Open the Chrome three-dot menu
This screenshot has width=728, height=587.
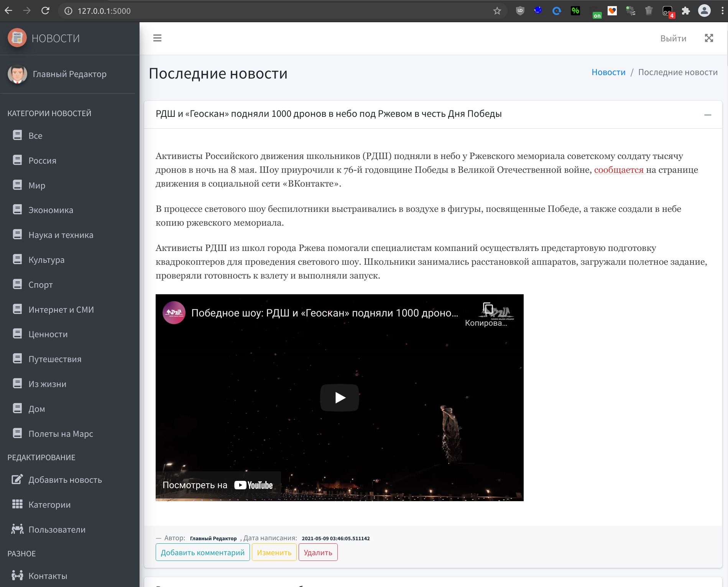pos(722,11)
